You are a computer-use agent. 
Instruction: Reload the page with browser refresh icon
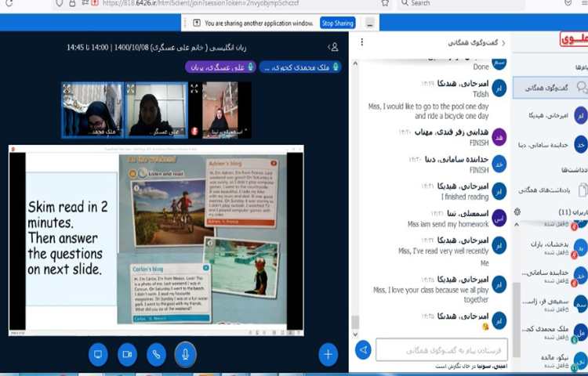9,3
